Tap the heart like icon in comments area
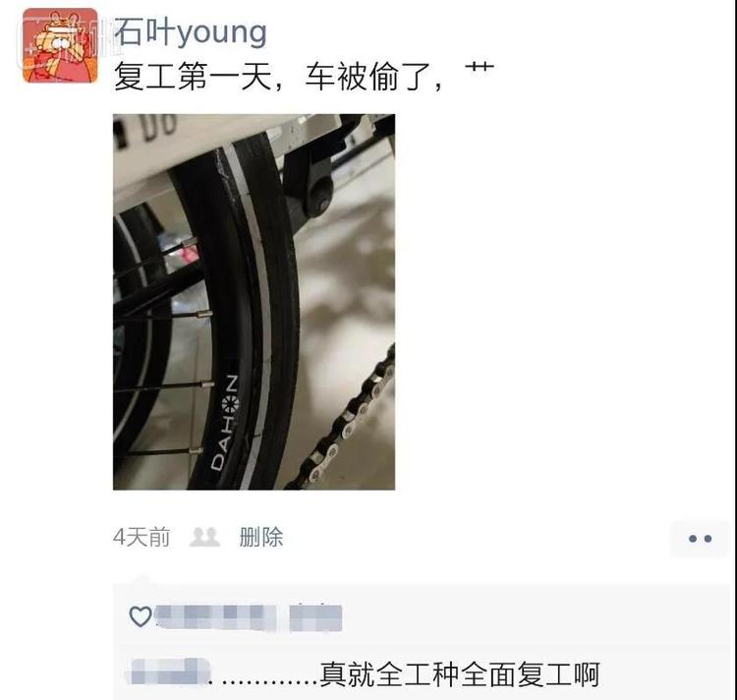This screenshot has width=737, height=700. [x=141, y=616]
